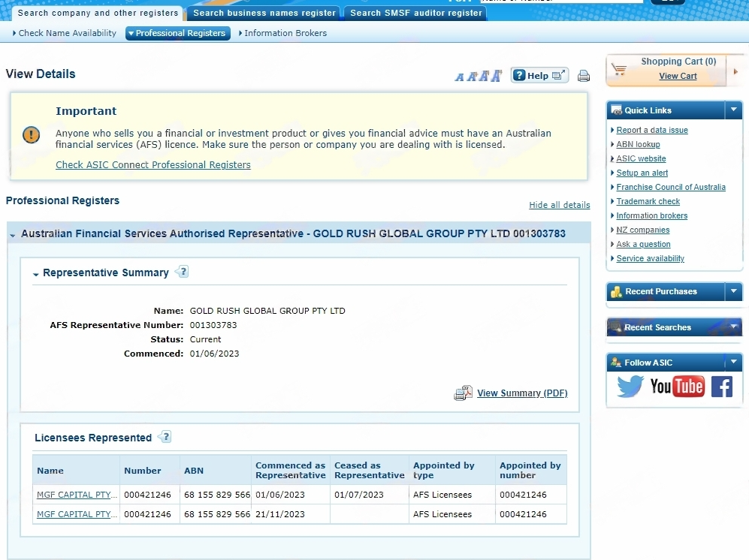
Task: Switch to Search SMSF auditor register tab
Action: (416, 13)
